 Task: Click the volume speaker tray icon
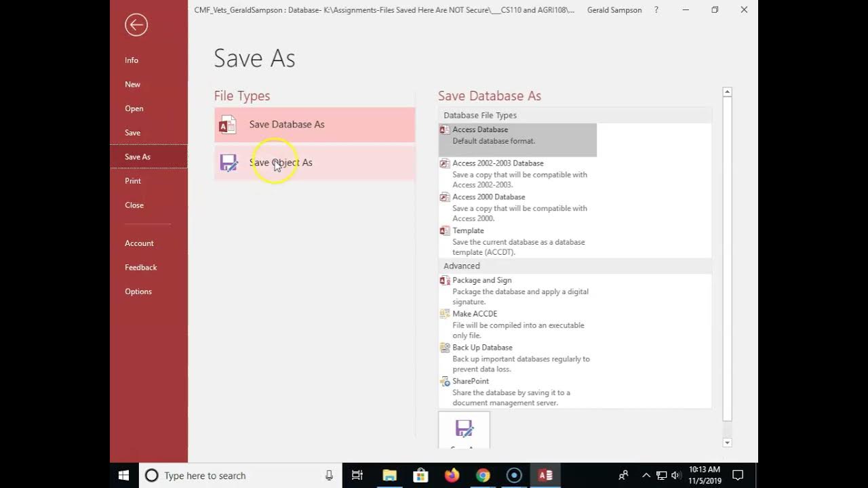tap(675, 476)
